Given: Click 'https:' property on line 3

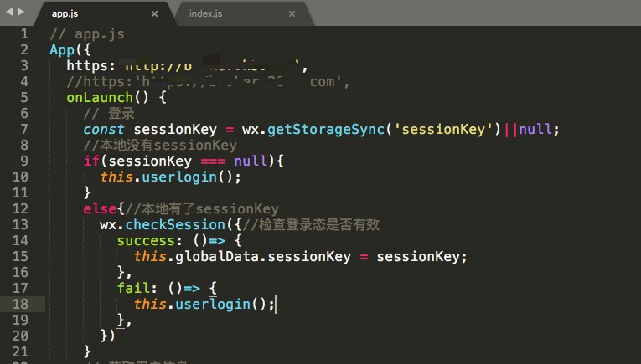Looking at the screenshot, I should (x=91, y=66).
